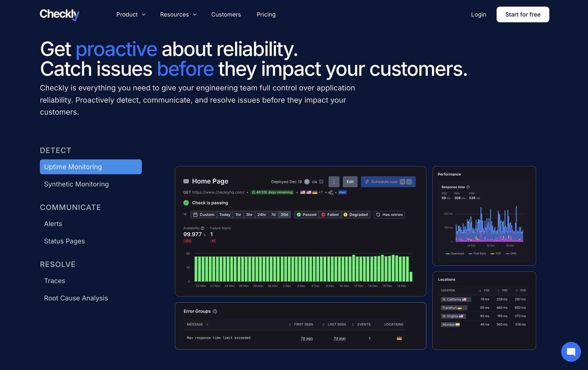
Task: Click the terminal icon after 'via'
Action: tap(321, 182)
